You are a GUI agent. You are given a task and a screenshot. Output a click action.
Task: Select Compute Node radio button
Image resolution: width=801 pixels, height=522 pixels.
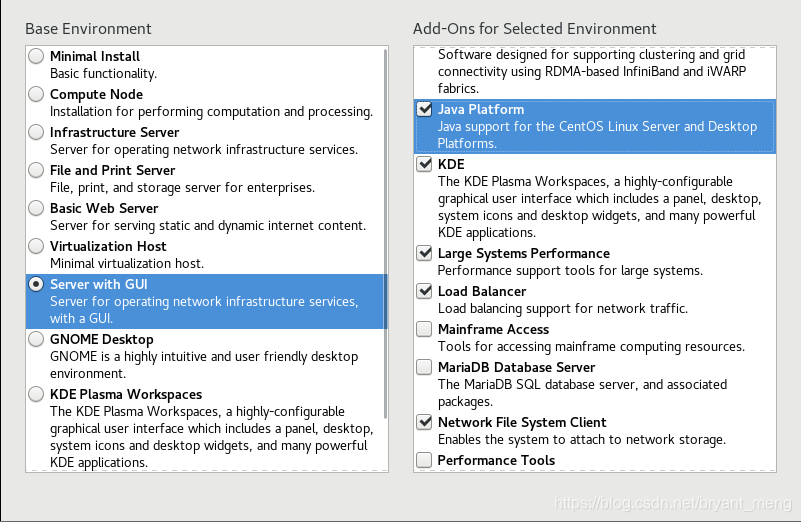coord(36,94)
